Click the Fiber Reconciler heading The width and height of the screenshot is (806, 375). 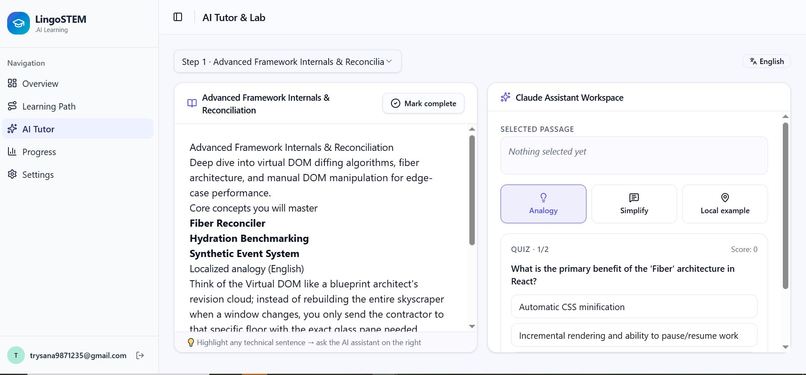[x=227, y=223]
